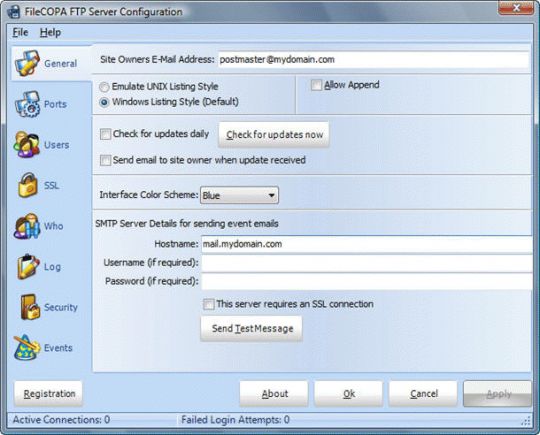Click the FileCOPA title bar app icon

14,12
